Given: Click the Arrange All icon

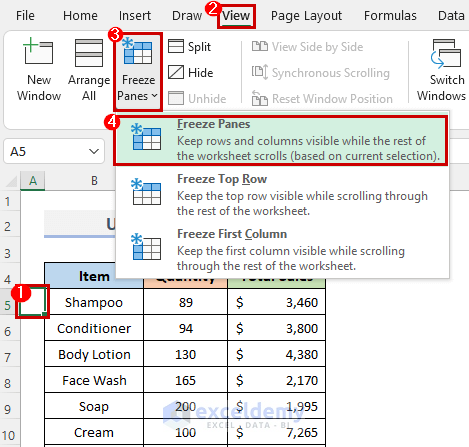Looking at the screenshot, I should [89, 53].
